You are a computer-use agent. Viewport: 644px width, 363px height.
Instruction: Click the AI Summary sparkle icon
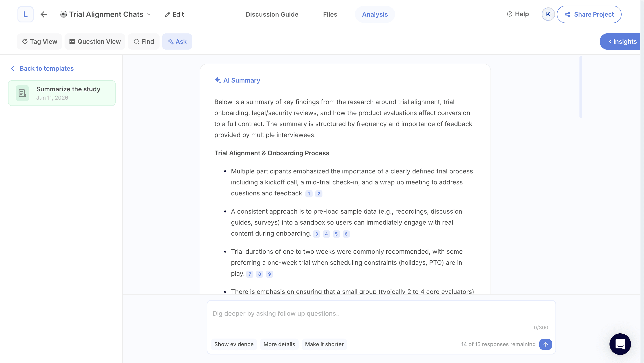coord(218,80)
